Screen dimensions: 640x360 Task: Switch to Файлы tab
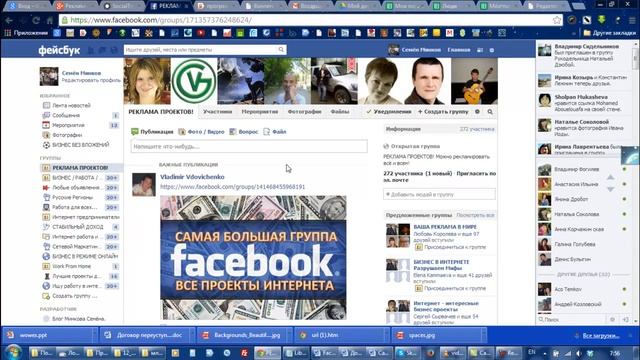[x=340, y=111]
